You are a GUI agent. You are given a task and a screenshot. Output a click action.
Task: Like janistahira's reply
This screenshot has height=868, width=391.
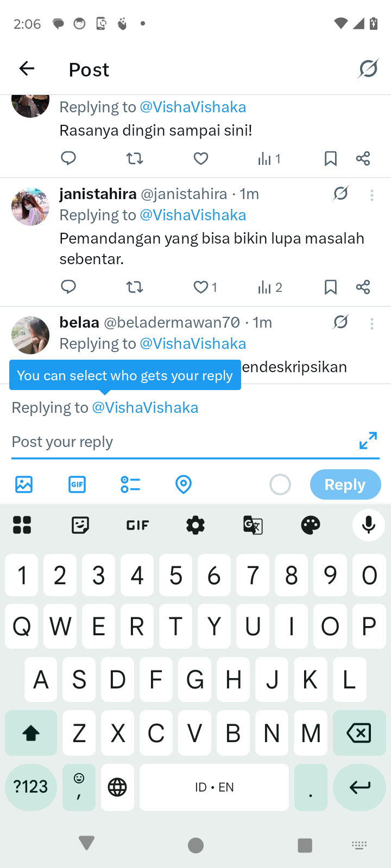coord(201,287)
